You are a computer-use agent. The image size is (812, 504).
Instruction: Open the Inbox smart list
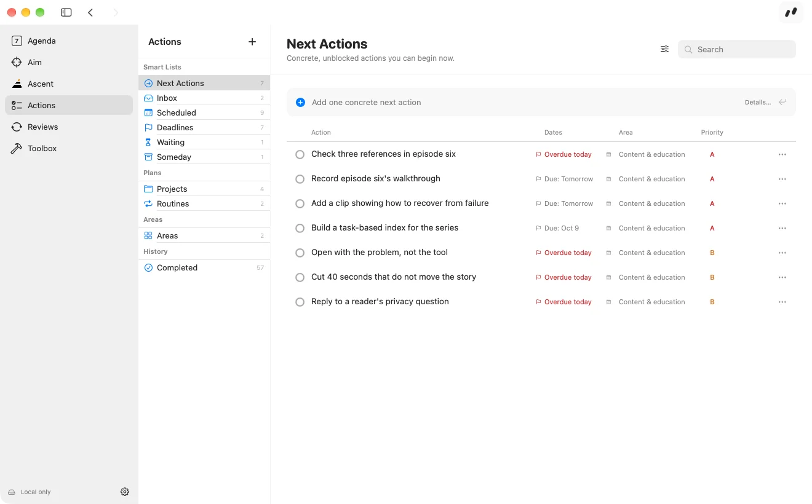tap(204, 98)
